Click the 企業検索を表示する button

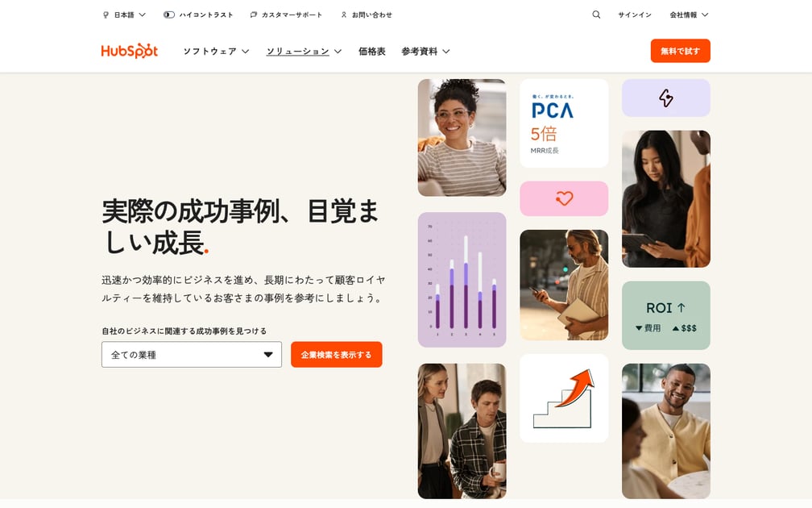click(x=337, y=355)
